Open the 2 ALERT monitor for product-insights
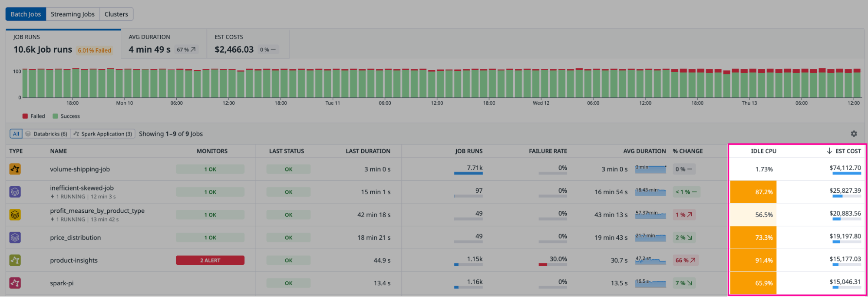Screen dimensions: 868x297 click(210, 260)
